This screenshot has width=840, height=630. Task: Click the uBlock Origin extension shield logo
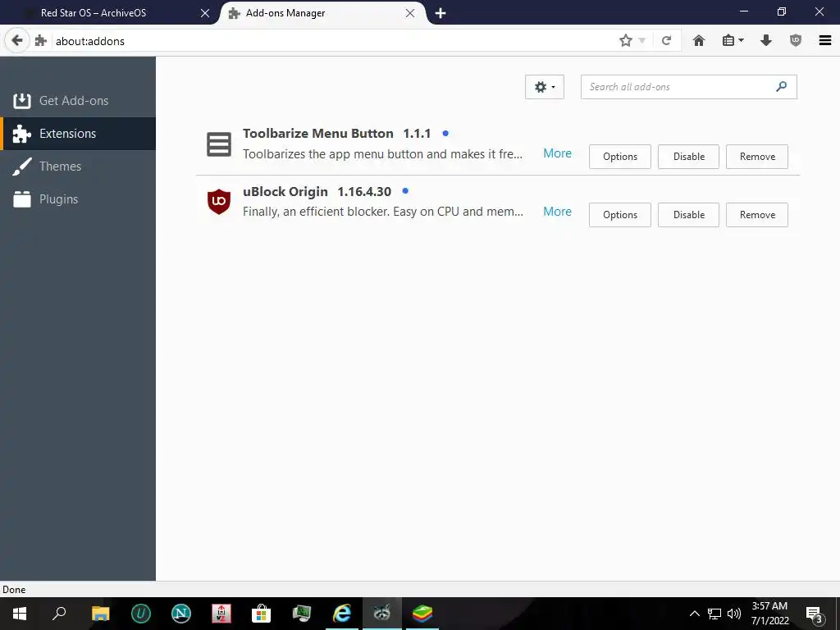(218, 202)
